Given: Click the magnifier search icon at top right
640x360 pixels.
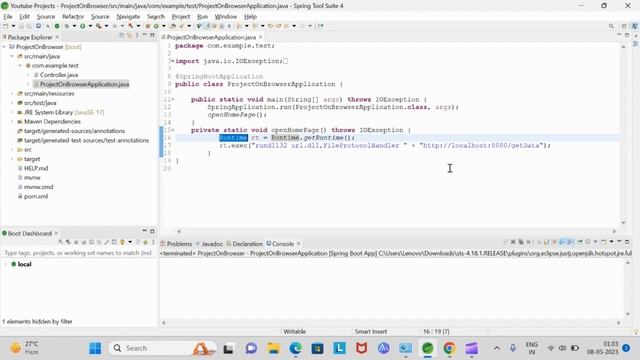Looking at the screenshot, I should (x=611, y=26).
